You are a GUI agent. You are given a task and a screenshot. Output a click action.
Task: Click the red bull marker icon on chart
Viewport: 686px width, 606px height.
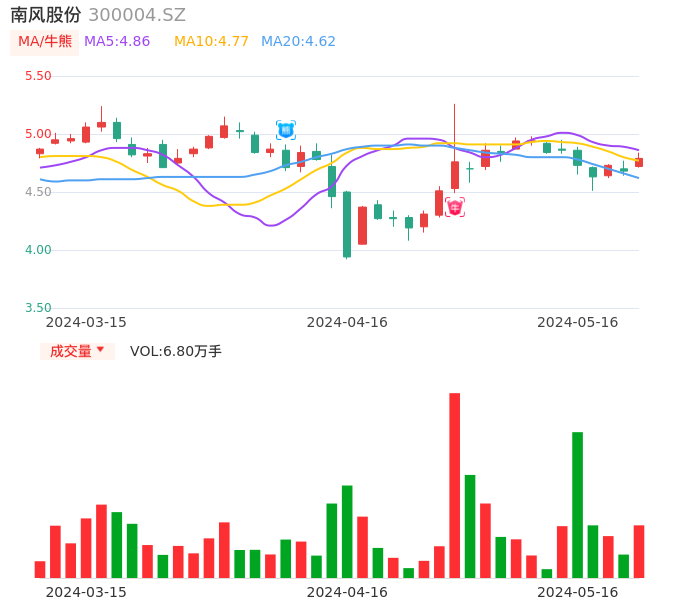click(x=455, y=207)
